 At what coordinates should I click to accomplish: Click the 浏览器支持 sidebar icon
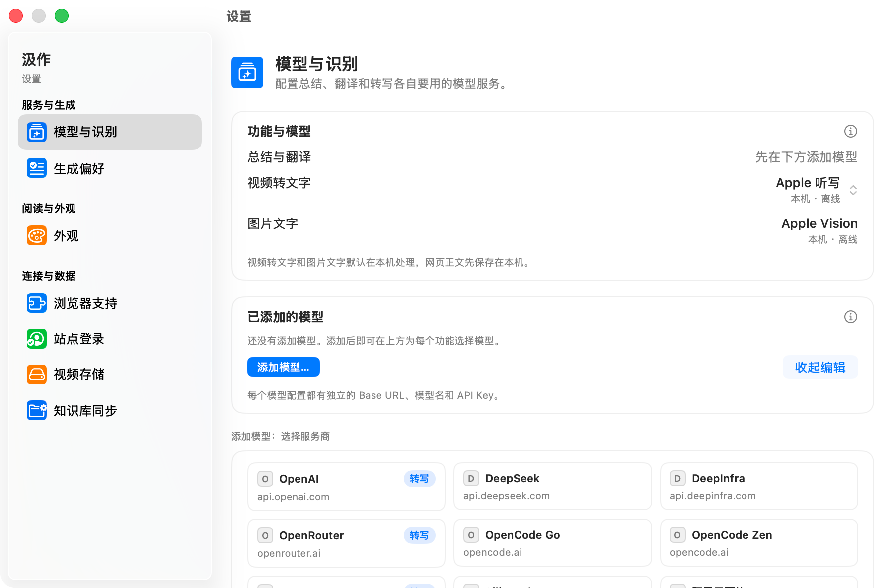coord(37,303)
